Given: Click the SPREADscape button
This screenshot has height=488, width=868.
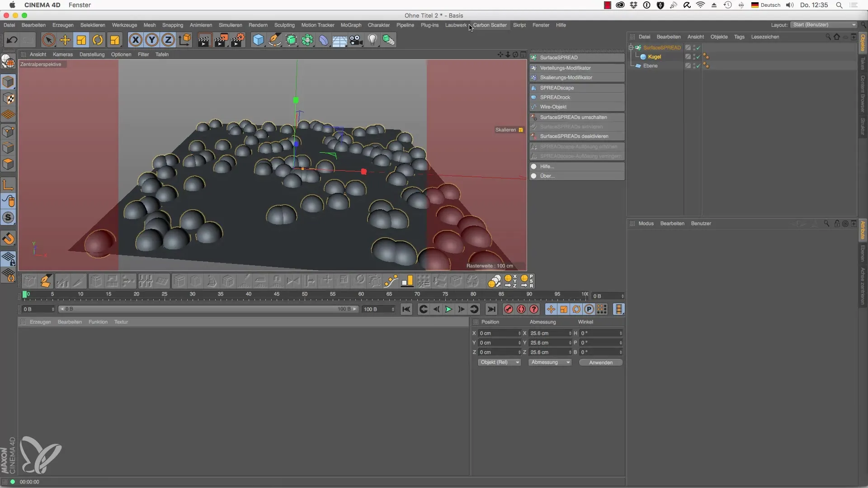Looking at the screenshot, I should (x=577, y=88).
